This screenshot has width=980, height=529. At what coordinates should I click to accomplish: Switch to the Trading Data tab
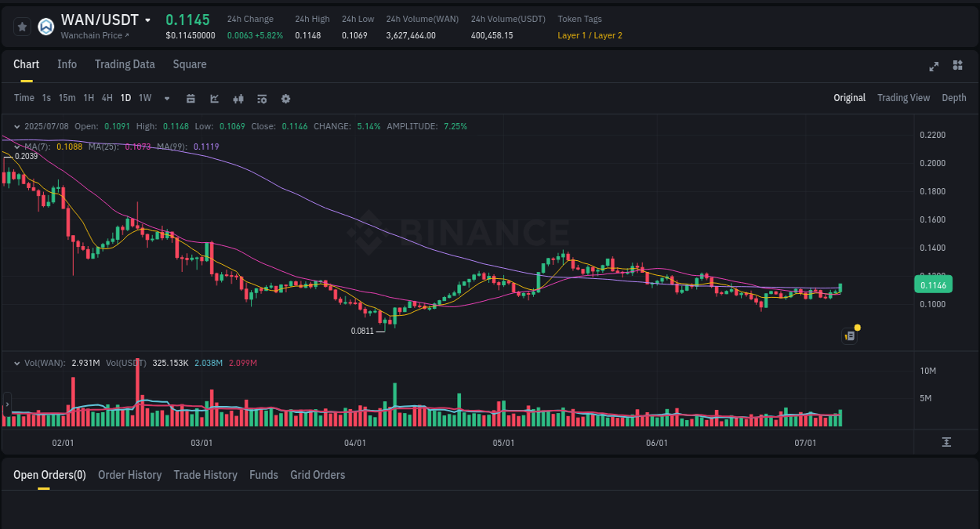pos(125,64)
